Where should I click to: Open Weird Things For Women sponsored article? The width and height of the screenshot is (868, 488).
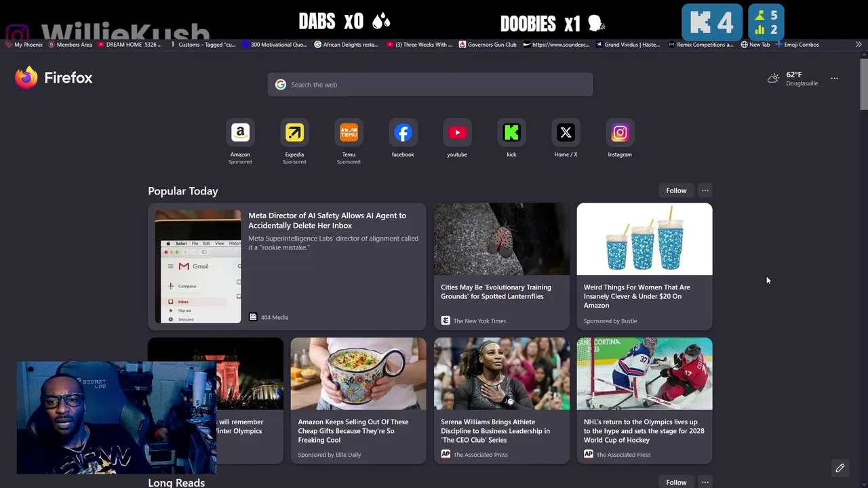(637, 296)
